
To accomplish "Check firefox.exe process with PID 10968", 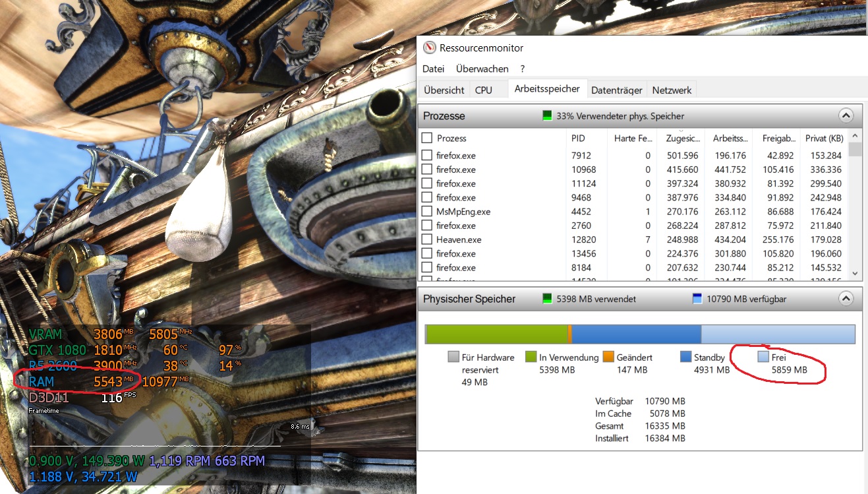I will pyautogui.click(x=426, y=170).
